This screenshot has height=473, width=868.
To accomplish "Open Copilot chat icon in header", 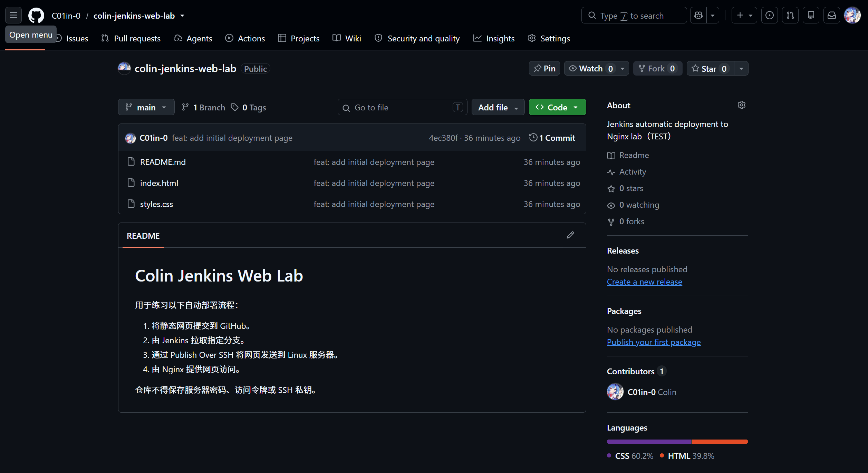I will tap(698, 16).
